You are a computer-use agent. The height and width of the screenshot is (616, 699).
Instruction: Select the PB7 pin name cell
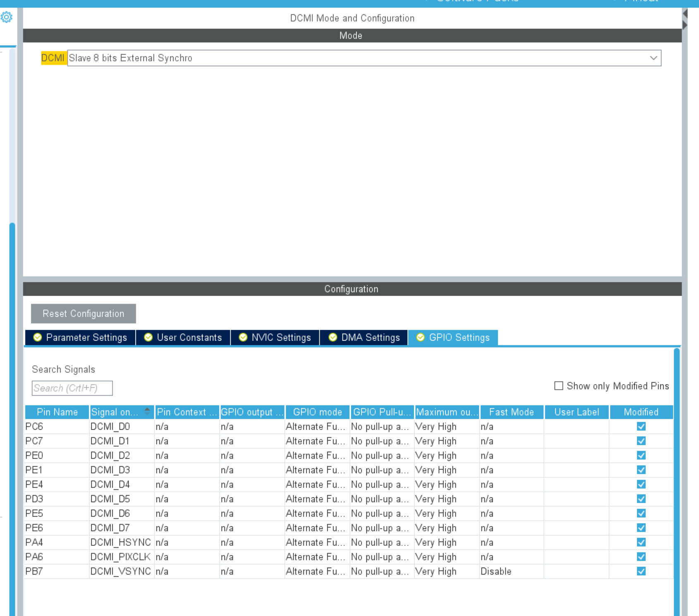coord(57,571)
